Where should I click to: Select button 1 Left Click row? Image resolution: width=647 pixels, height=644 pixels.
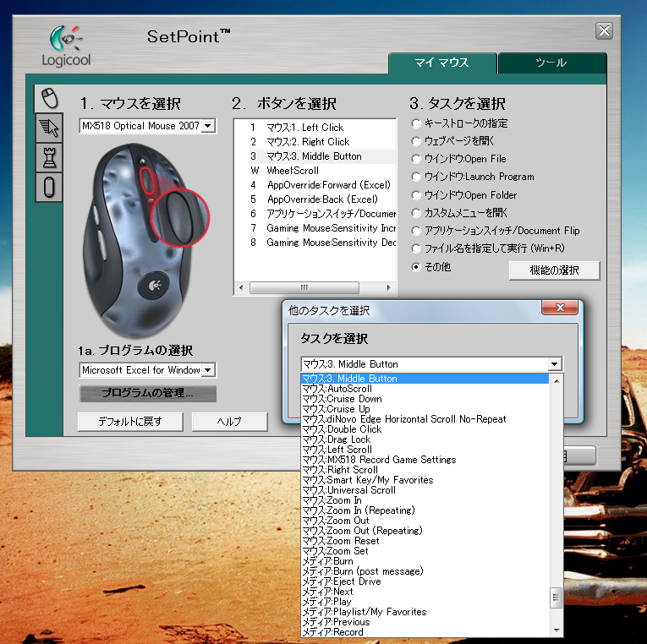[x=315, y=128]
